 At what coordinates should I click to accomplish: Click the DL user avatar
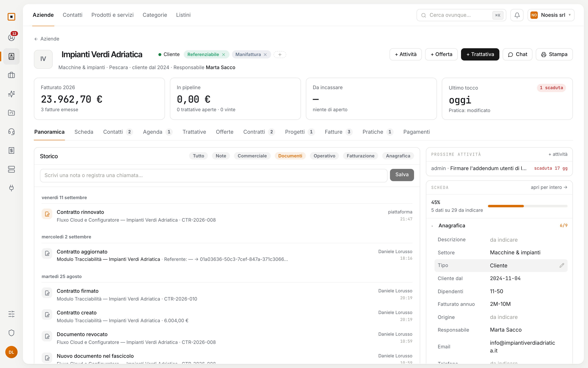[11, 352]
